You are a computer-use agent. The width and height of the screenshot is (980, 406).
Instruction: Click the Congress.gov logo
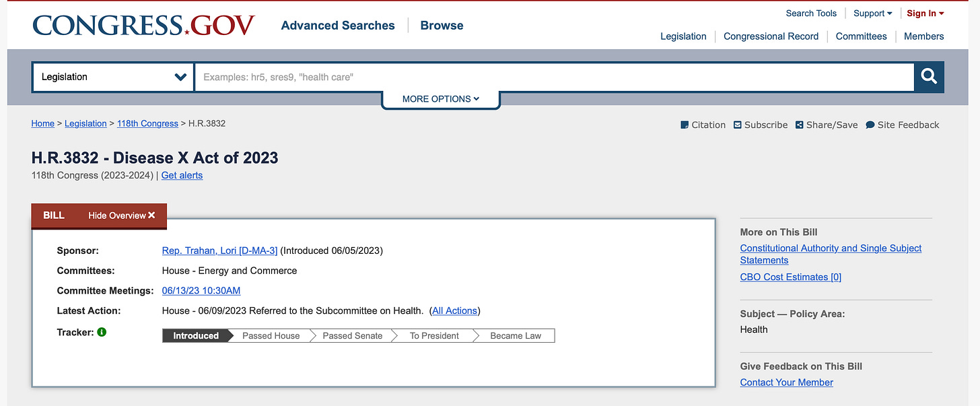(x=143, y=26)
